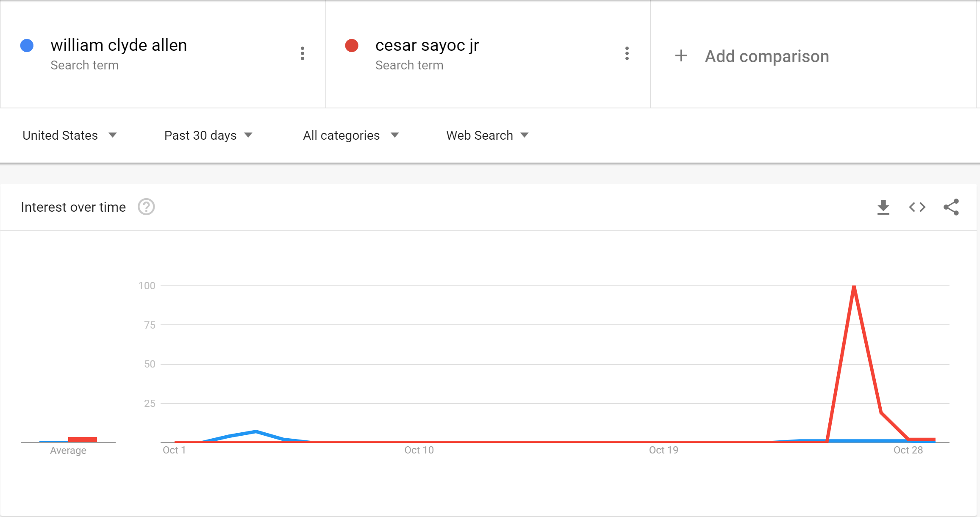The image size is (980, 517).
Task: Click the Oct 10 axis label
Action: tap(419, 450)
